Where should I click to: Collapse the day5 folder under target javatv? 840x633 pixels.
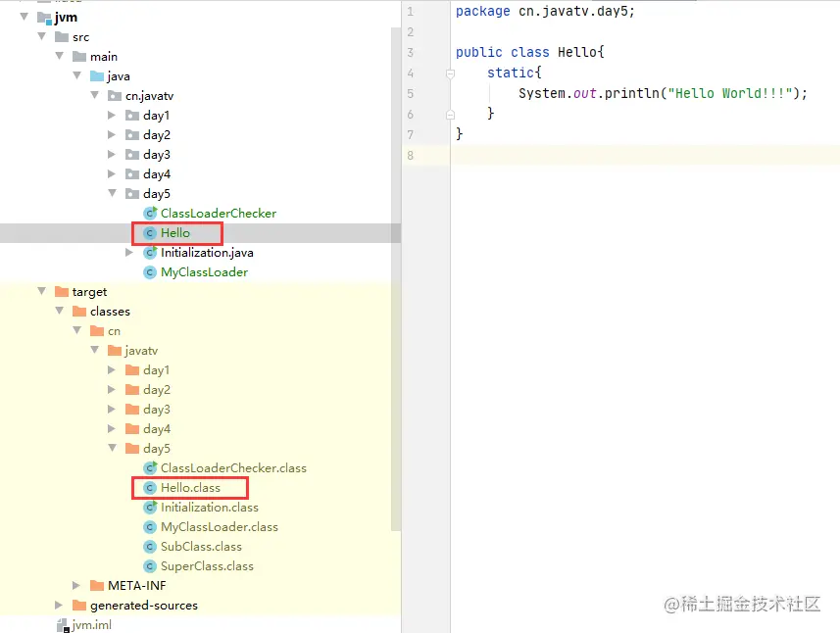point(113,448)
